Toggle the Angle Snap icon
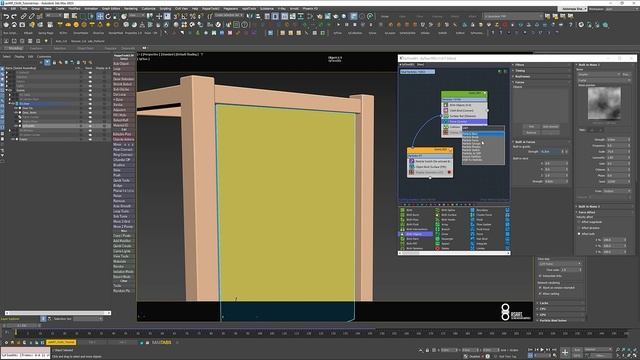Screen dimensions: 640x360 point(184,16)
